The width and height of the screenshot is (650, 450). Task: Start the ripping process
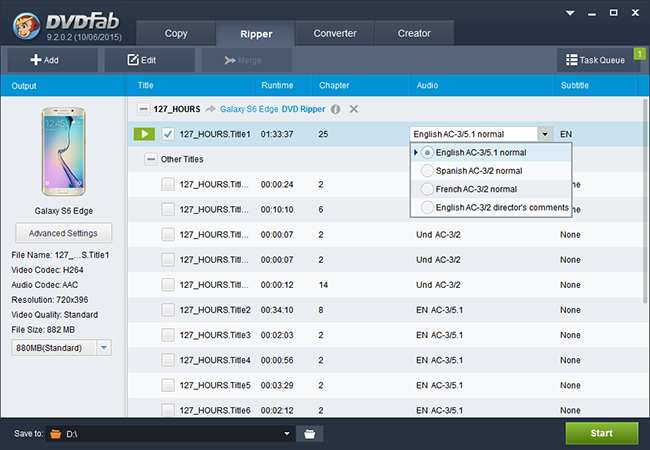point(602,433)
